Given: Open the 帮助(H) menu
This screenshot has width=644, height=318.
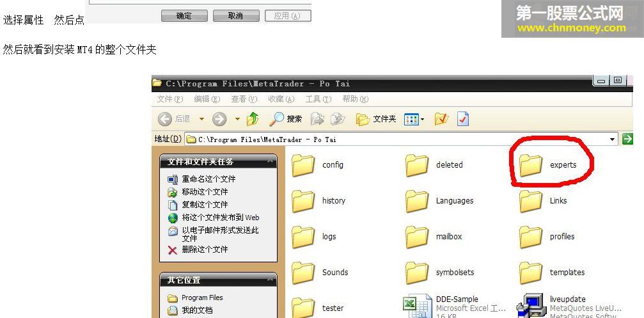Looking at the screenshot, I should point(356,99).
